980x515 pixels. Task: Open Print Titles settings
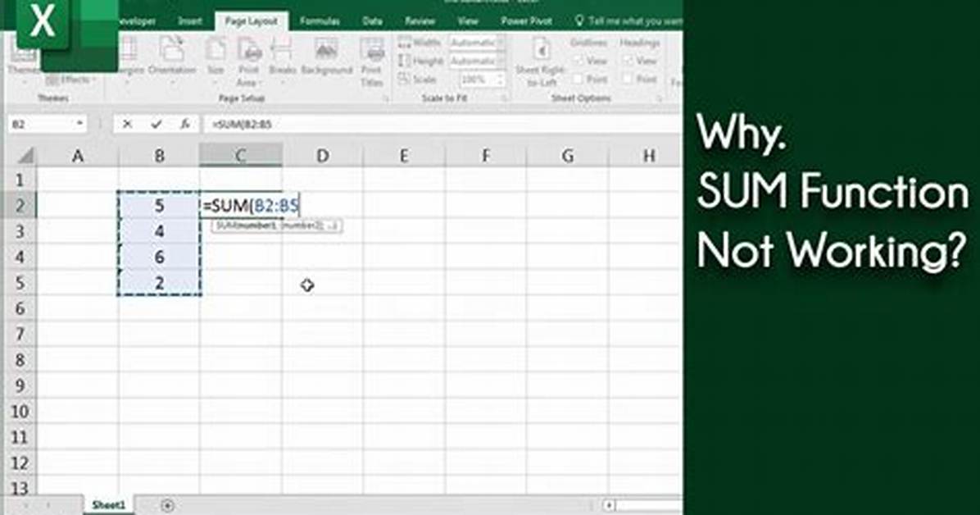(x=371, y=62)
